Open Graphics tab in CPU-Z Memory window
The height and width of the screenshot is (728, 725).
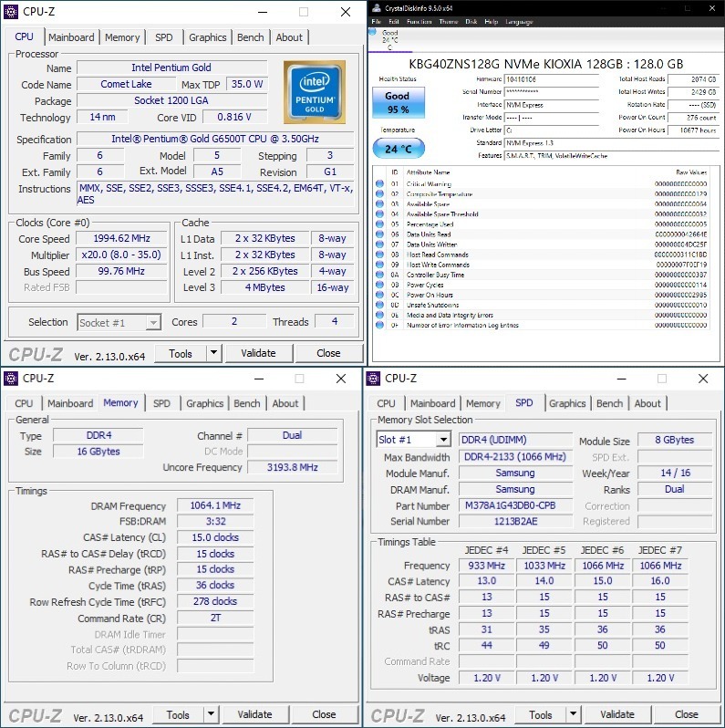point(204,403)
